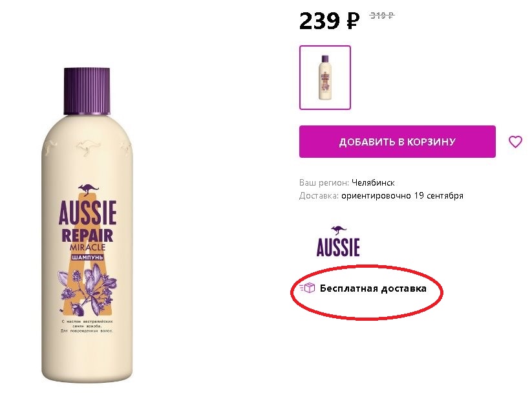This screenshot has width=532, height=410.
Task: Click the purple flower illustration on bottle
Action: (87, 288)
